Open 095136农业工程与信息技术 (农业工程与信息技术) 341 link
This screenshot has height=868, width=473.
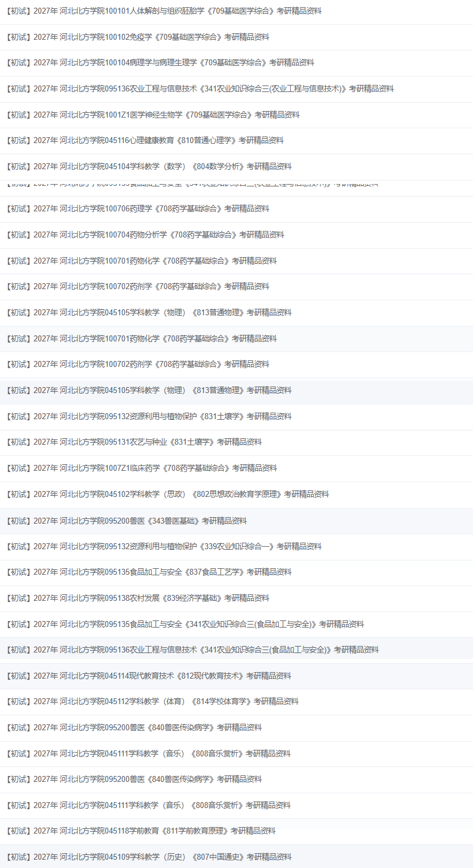click(200, 88)
